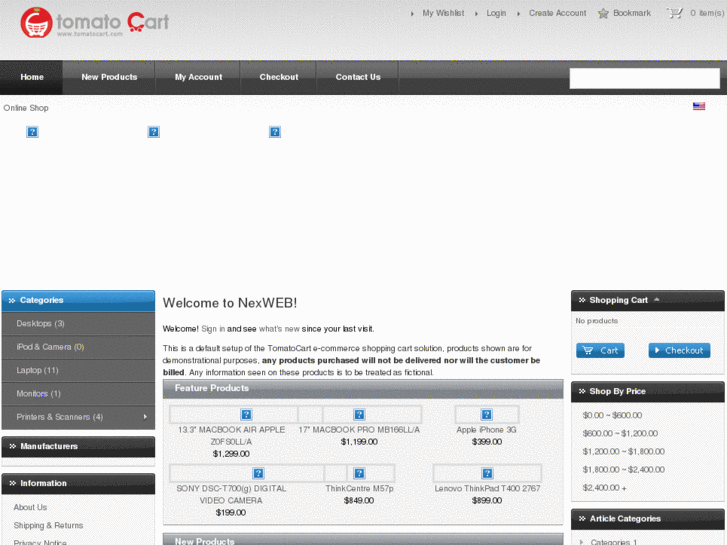Click the third broken slideshow image placeholder
The height and width of the screenshot is (545, 727).
(x=275, y=132)
